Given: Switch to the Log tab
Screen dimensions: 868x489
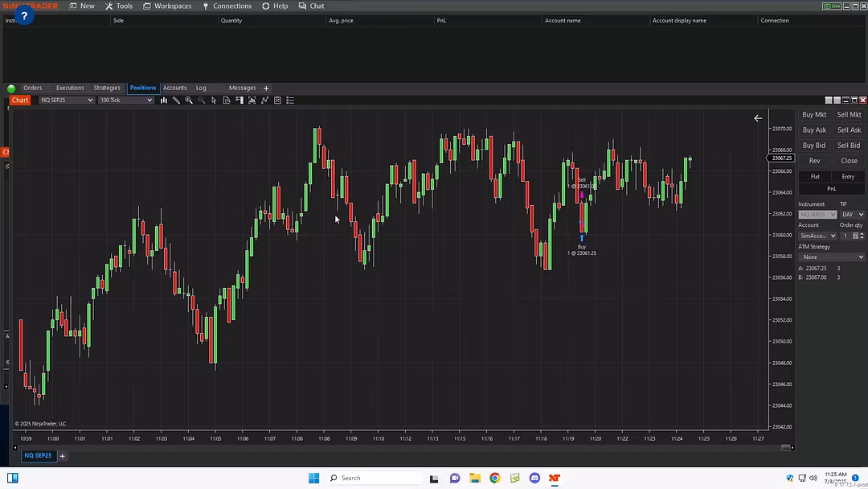Looking at the screenshot, I should click(201, 88).
